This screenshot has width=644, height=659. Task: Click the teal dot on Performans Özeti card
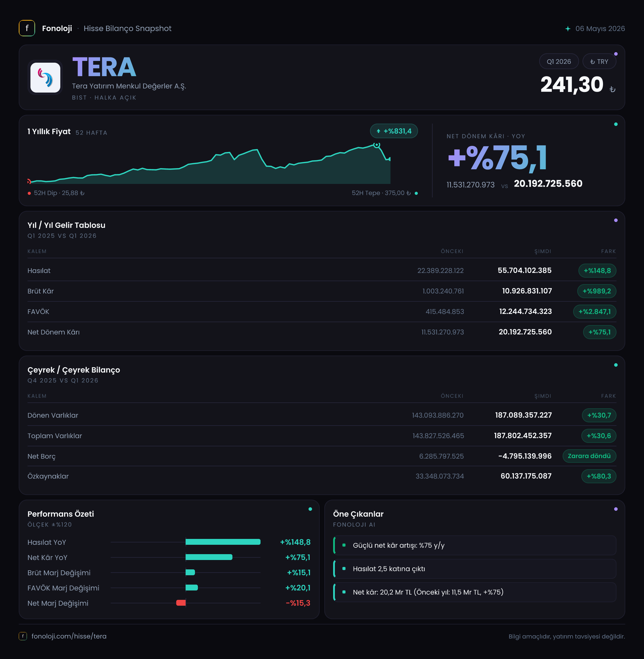tap(310, 509)
